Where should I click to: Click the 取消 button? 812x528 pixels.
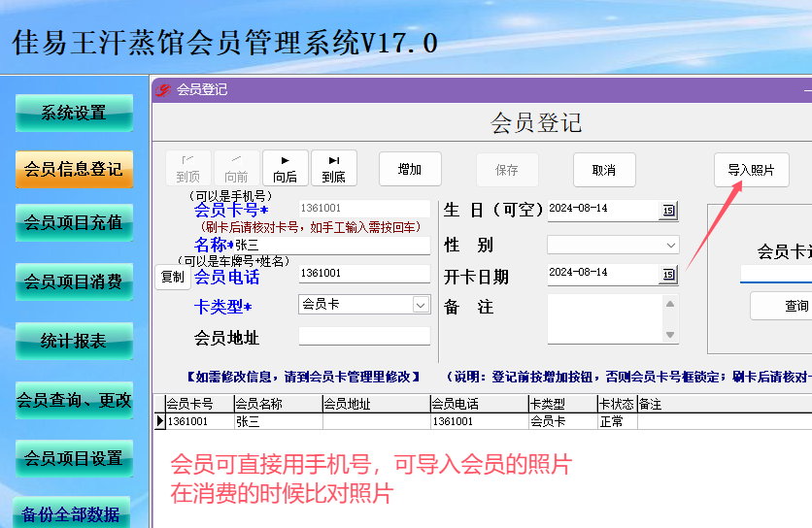tap(604, 170)
